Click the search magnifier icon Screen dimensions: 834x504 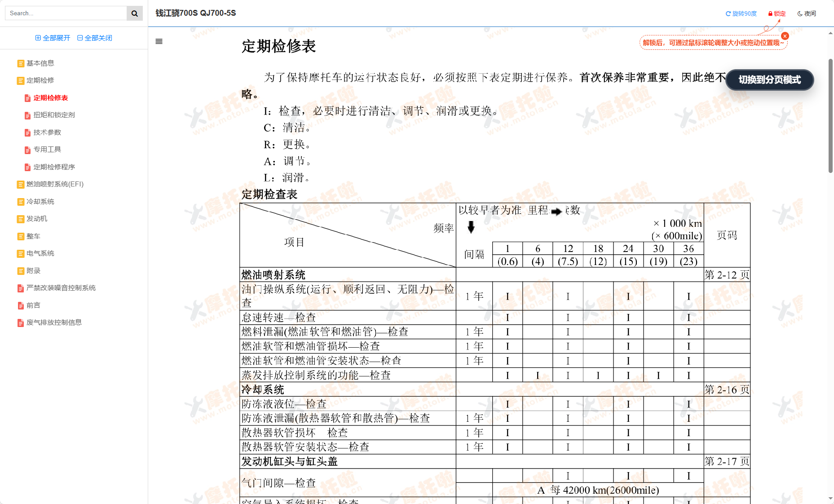pos(134,13)
